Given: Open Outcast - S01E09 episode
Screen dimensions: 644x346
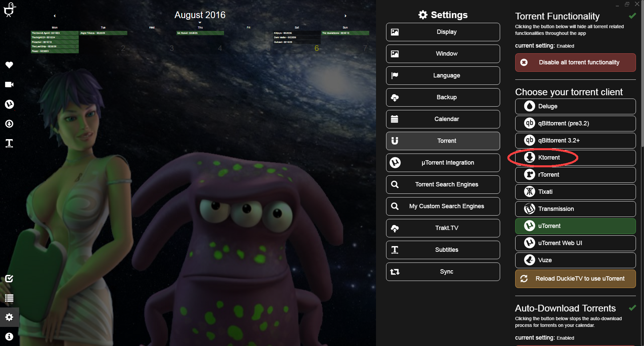Looking at the screenshot, I should 297,42.
